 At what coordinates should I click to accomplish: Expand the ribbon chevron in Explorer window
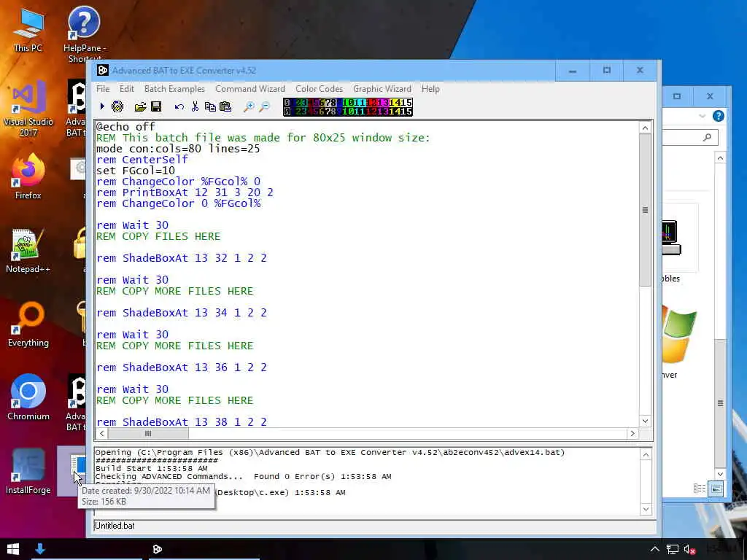pos(703,116)
